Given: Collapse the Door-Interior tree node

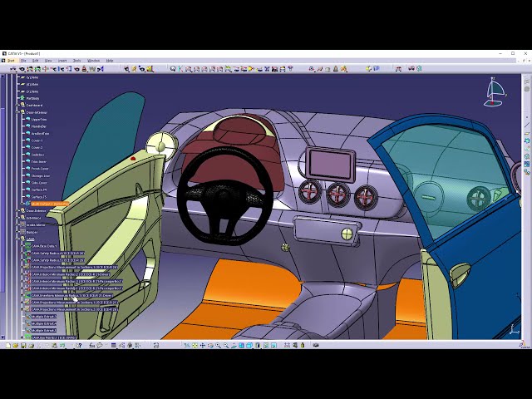Looking at the screenshot, I should point(17,112).
